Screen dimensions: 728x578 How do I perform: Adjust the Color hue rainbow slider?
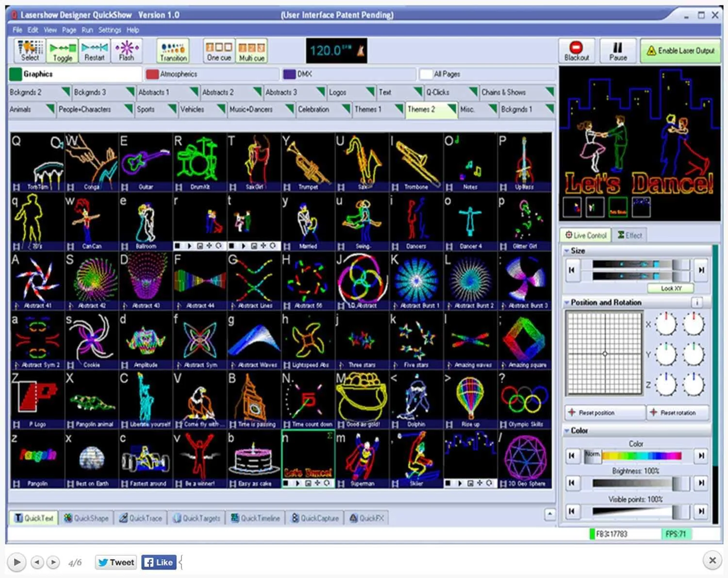coord(636,456)
